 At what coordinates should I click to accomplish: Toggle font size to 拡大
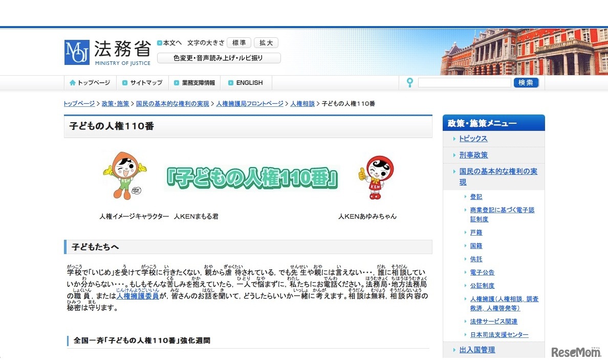click(266, 42)
